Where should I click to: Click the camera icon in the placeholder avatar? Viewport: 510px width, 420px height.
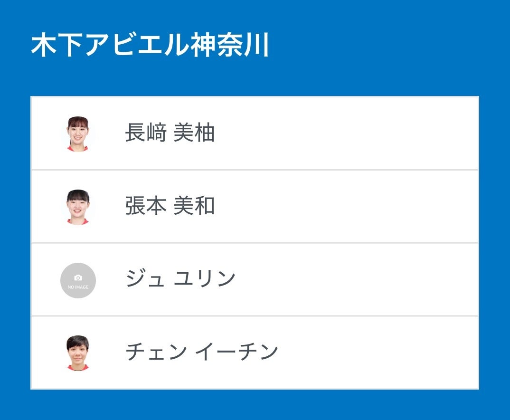78,277
